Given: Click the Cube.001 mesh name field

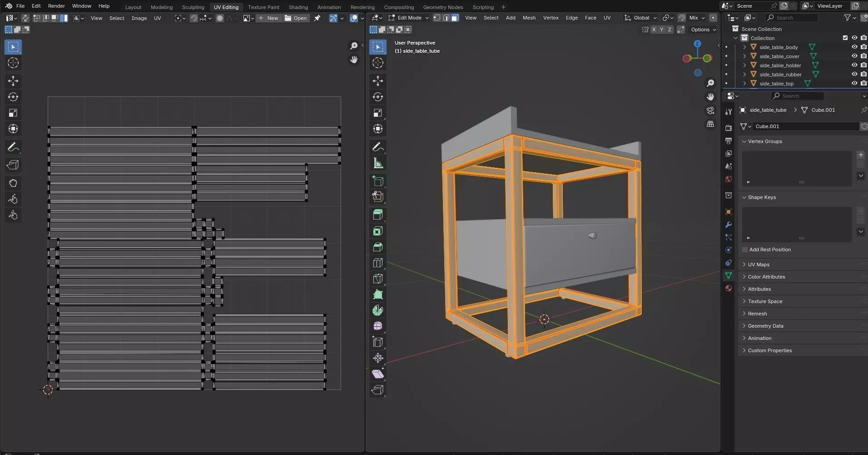Looking at the screenshot, I should point(805,126).
